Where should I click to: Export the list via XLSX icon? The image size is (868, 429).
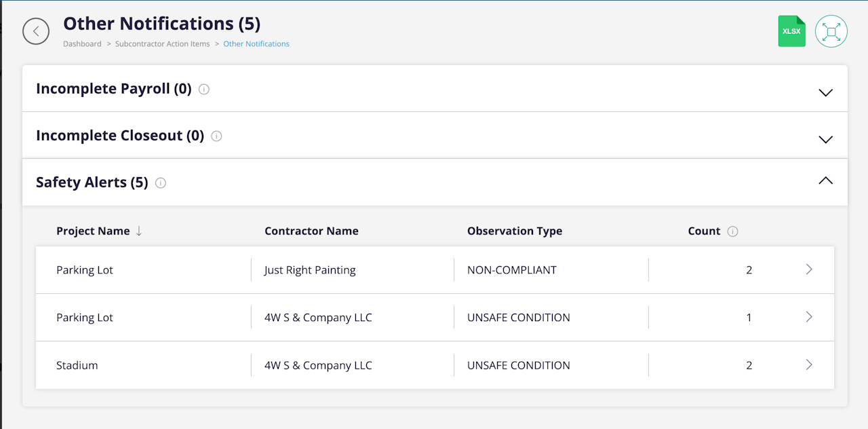click(x=791, y=31)
